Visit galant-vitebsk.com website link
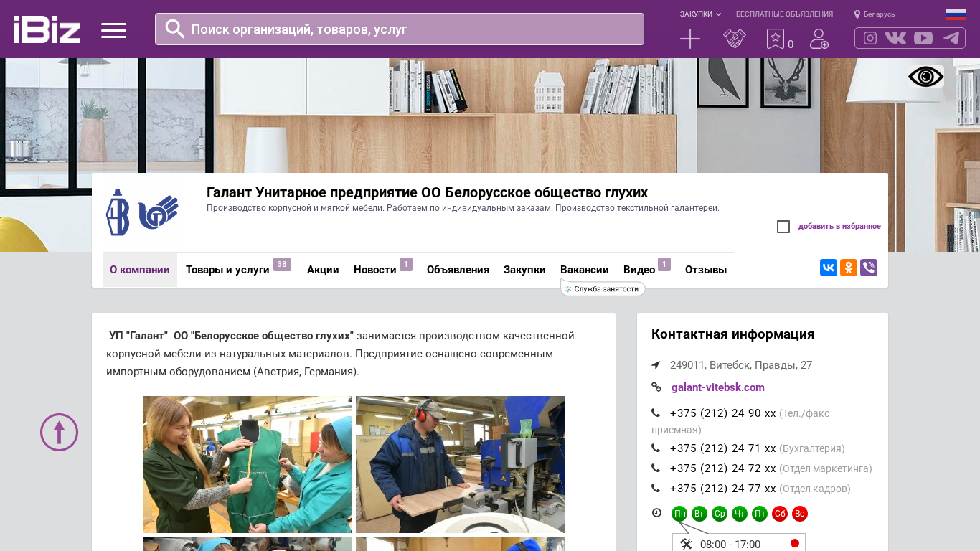Image resolution: width=980 pixels, height=551 pixels. point(718,387)
